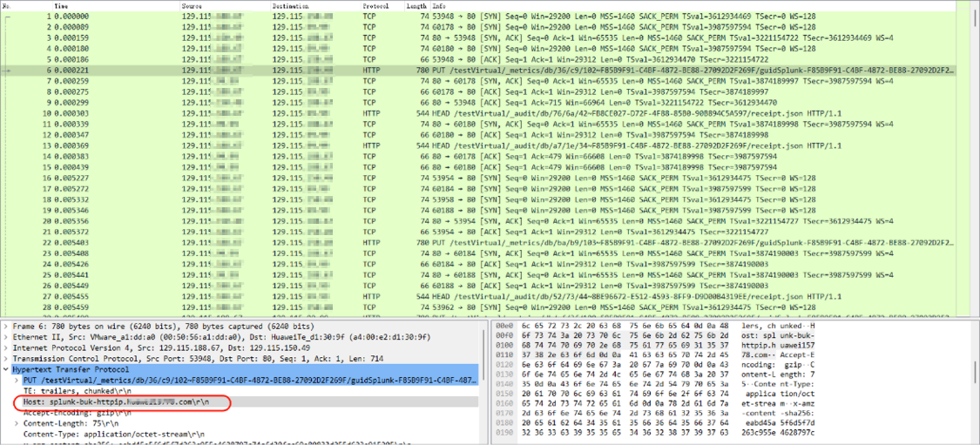980x445 pixels.
Task: Sort packets by the No. column header
Action: click(x=9, y=6)
